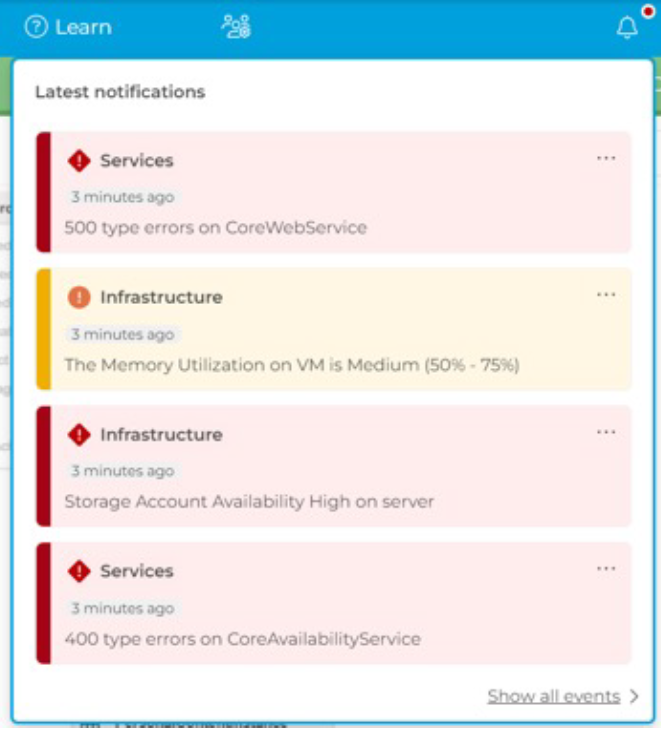Select the 400 type errors on CoreAvailabilityService message

point(242,638)
